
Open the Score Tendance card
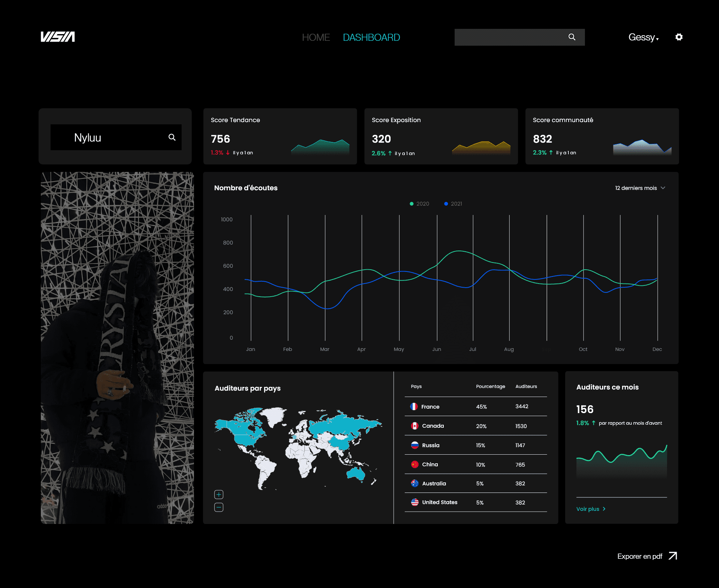(280, 136)
